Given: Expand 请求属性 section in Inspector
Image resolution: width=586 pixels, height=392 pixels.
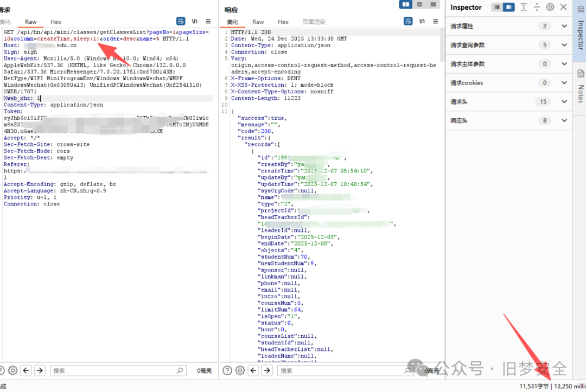Looking at the screenshot, I should (x=564, y=26).
